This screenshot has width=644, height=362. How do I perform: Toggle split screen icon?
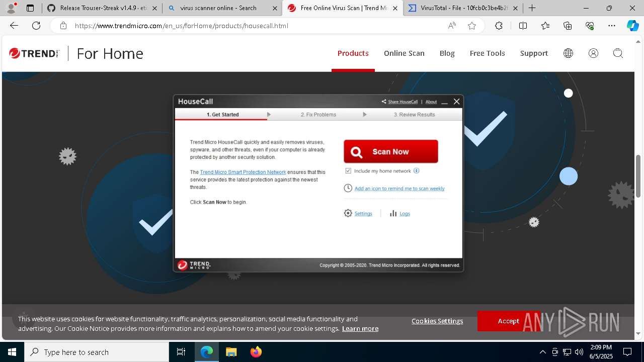click(523, 26)
